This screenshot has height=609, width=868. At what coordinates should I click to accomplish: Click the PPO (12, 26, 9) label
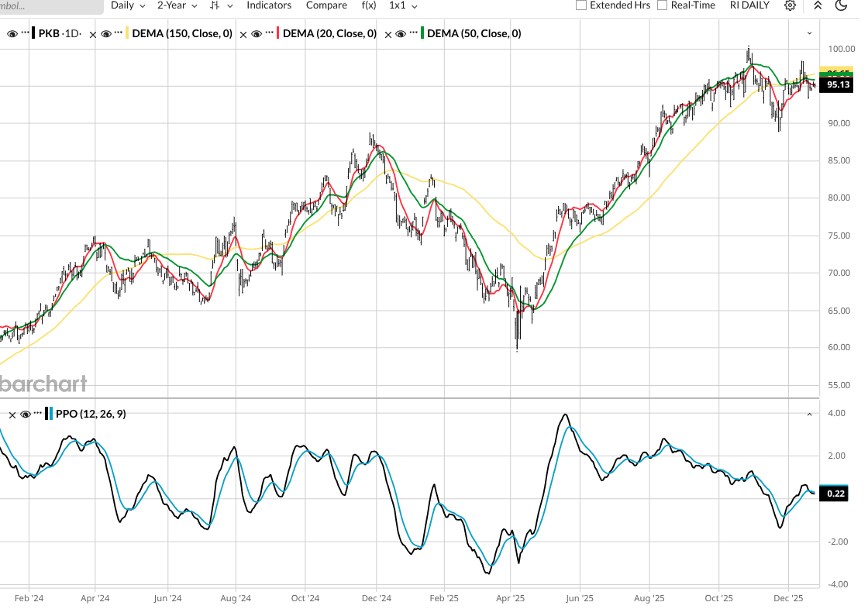click(91, 414)
